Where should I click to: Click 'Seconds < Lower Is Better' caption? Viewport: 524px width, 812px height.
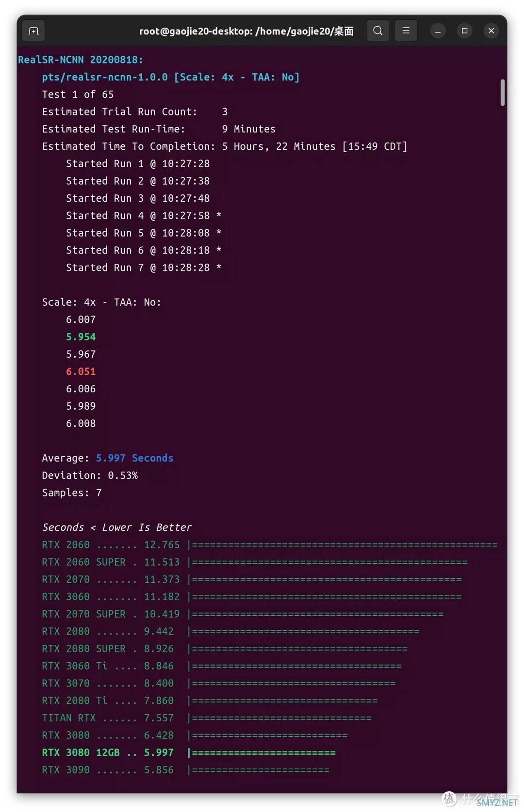(117, 527)
